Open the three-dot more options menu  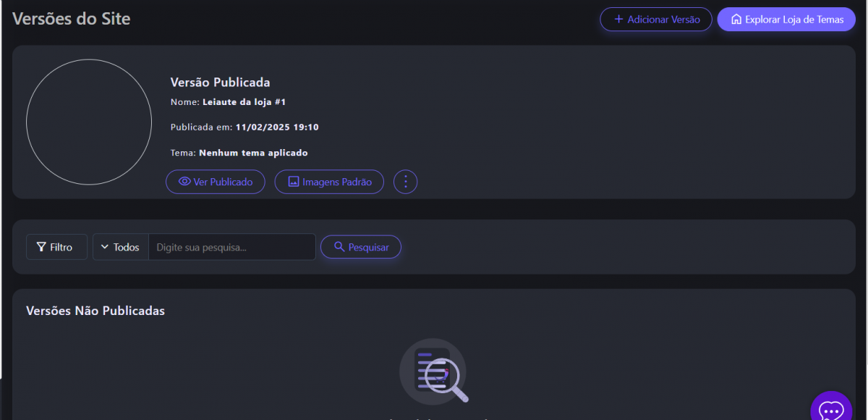[x=405, y=182]
